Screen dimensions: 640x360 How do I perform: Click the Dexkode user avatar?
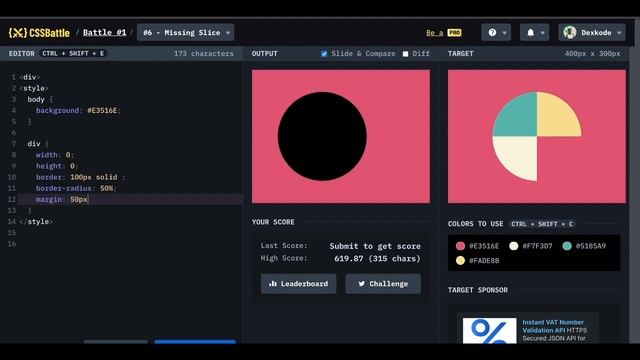pyautogui.click(x=570, y=32)
